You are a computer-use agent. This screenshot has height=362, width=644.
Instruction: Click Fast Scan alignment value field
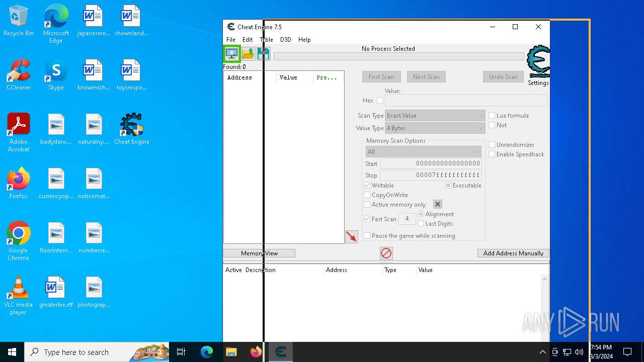tap(407, 219)
